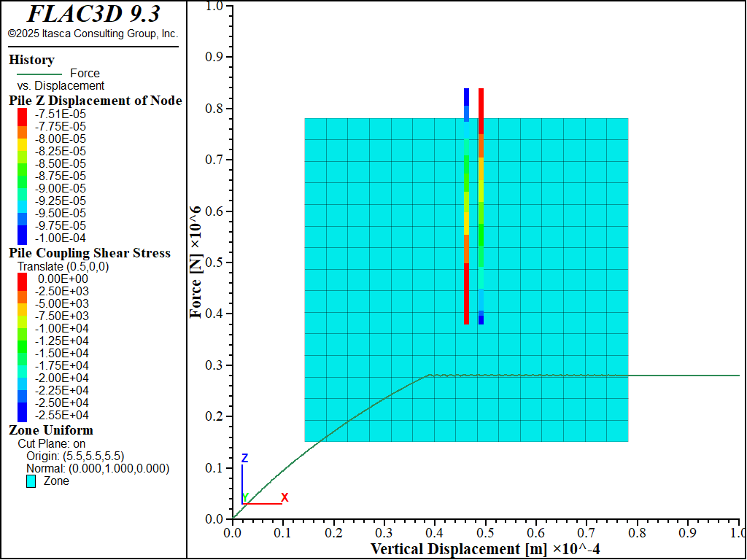Click the cyan Zone legend box
This screenshot has height=560, width=747.
point(31,481)
